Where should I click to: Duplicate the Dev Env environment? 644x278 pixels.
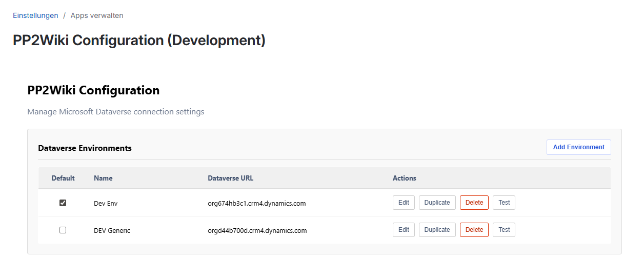click(437, 203)
